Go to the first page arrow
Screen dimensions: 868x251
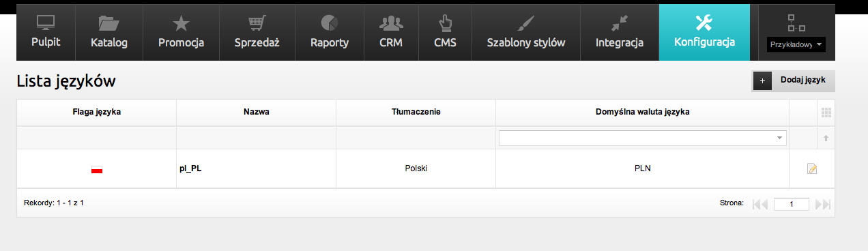(759, 204)
